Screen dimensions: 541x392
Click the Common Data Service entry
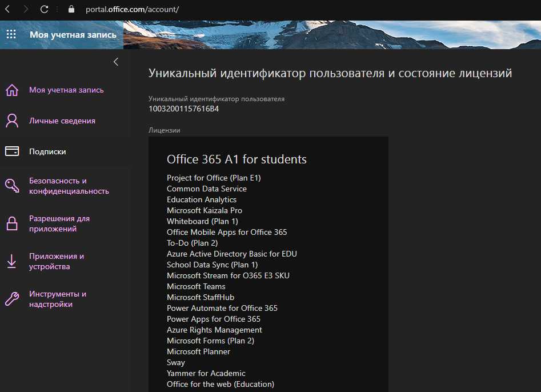point(207,189)
